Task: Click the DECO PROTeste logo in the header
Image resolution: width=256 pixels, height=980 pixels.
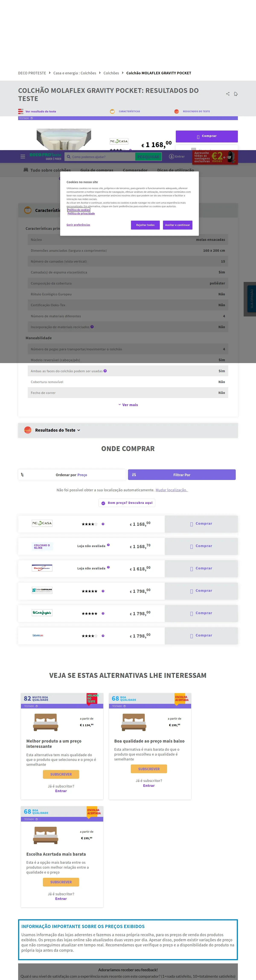Action: coord(45,156)
